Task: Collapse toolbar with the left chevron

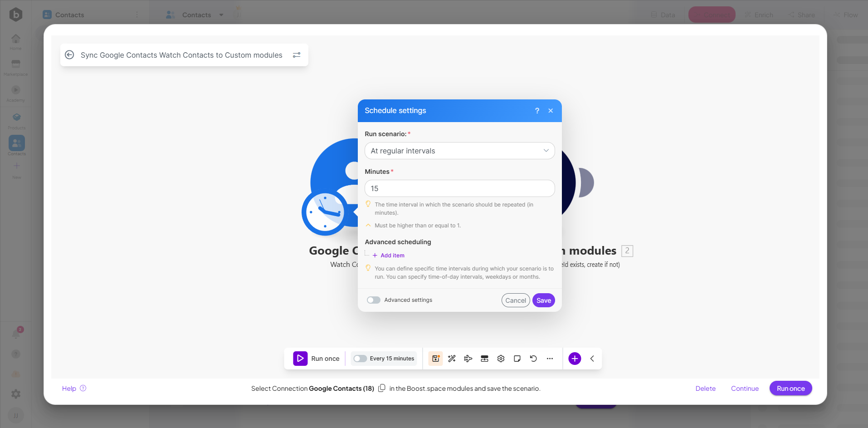Action: pyautogui.click(x=592, y=359)
